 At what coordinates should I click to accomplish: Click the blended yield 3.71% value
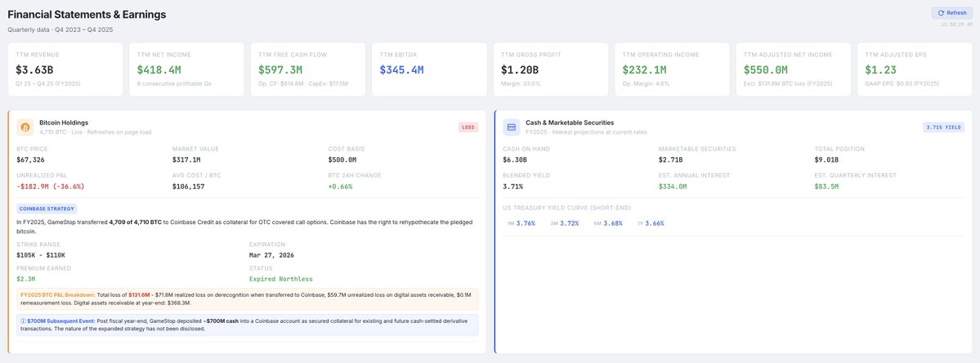click(513, 186)
